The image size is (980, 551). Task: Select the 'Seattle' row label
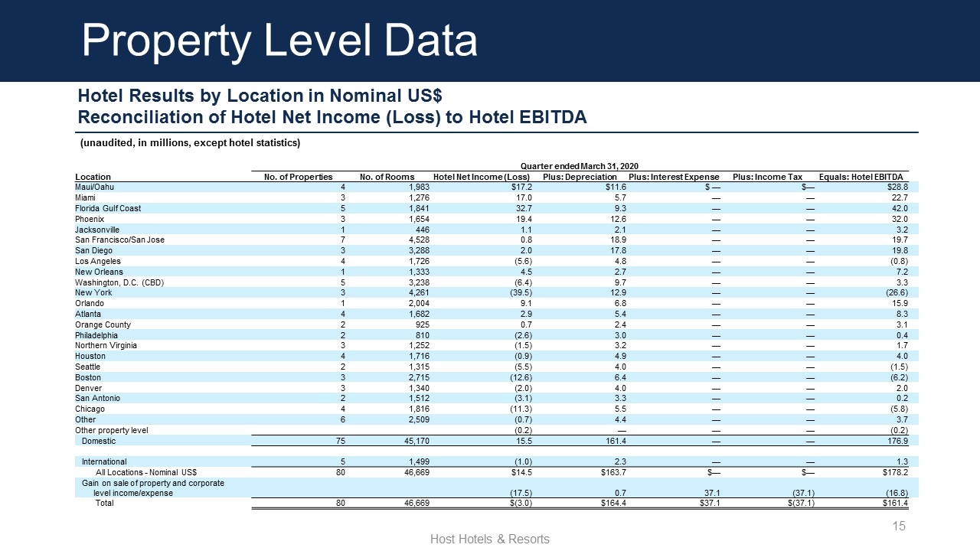[87, 367]
